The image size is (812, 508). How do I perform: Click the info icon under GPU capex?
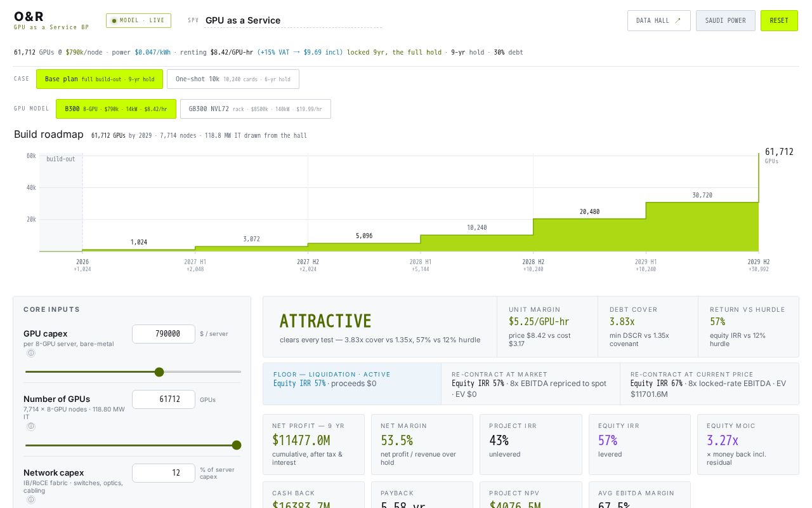(31, 353)
